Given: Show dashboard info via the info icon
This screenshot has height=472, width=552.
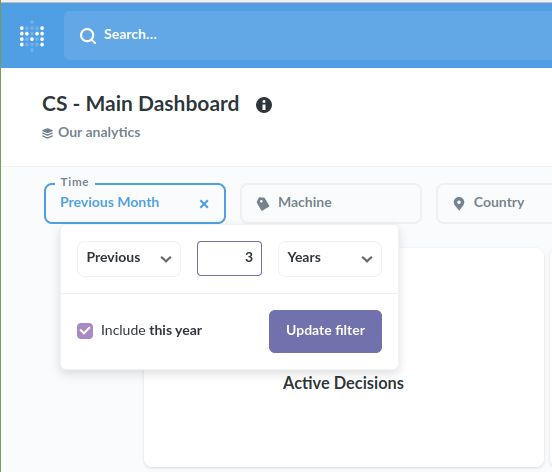Looking at the screenshot, I should [264, 105].
